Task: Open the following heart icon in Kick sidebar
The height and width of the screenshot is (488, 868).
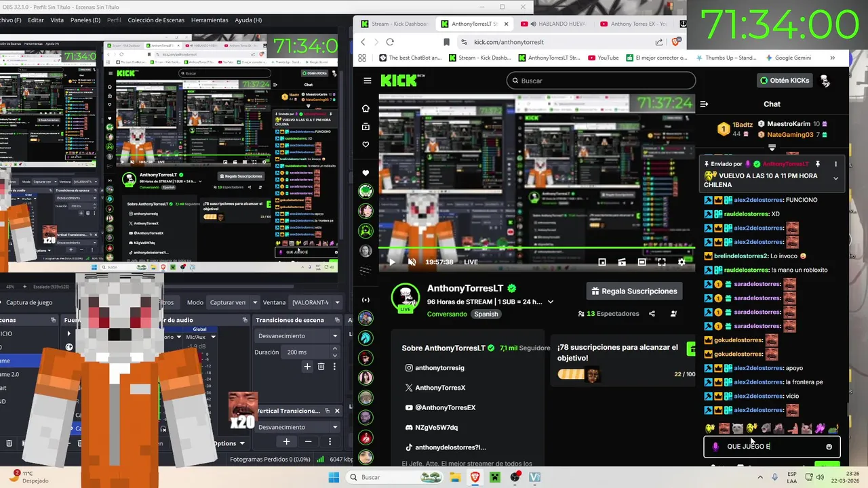Action: tap(366, 144)
